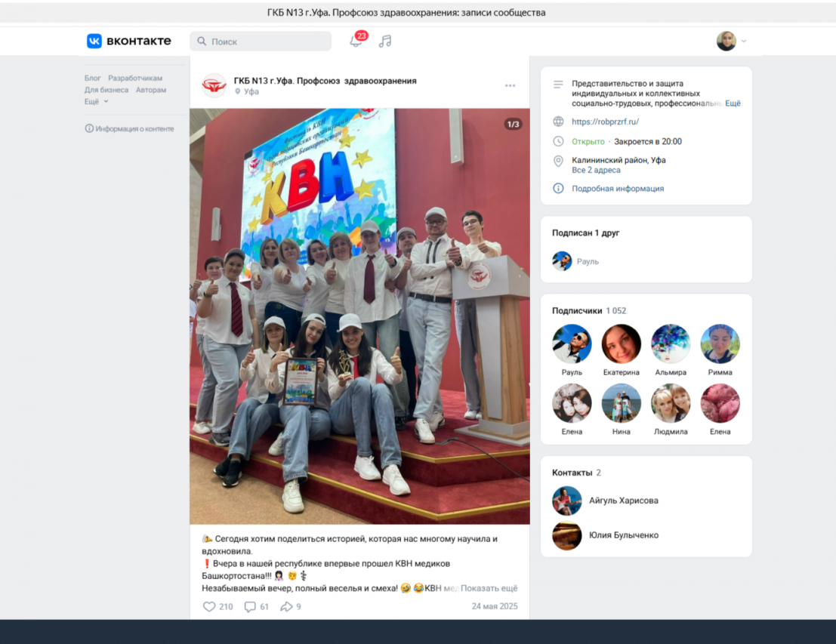This screenshot has height=644, width=836.
Task: Open subscriber Нина's avatar
Action: coord(621,404)
